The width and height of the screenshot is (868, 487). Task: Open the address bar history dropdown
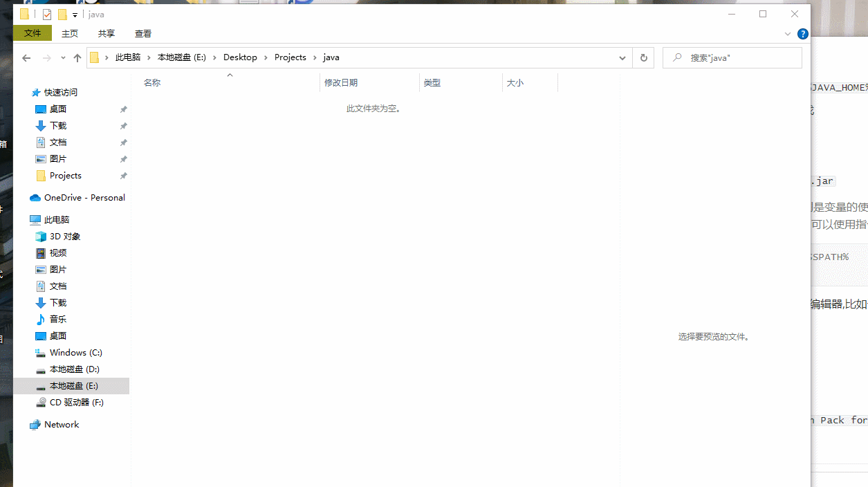click(x=622, y=58)
